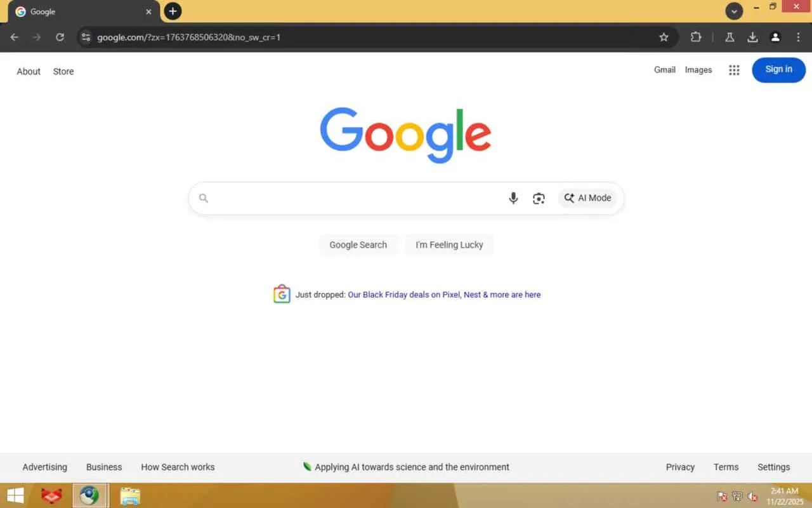Click I'm Feeling Lucky
The width and height of the screenshot is (812, 508).
click(x=449, y=244)
